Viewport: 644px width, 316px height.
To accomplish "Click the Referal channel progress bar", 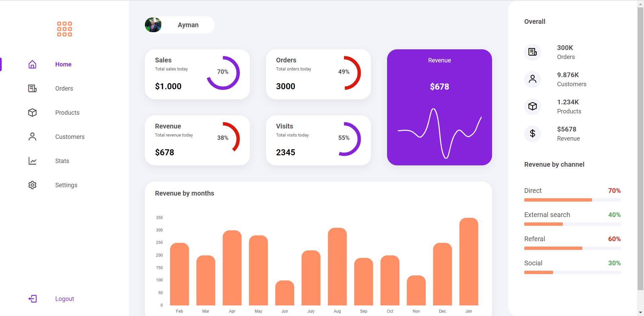I will [572, 248].
